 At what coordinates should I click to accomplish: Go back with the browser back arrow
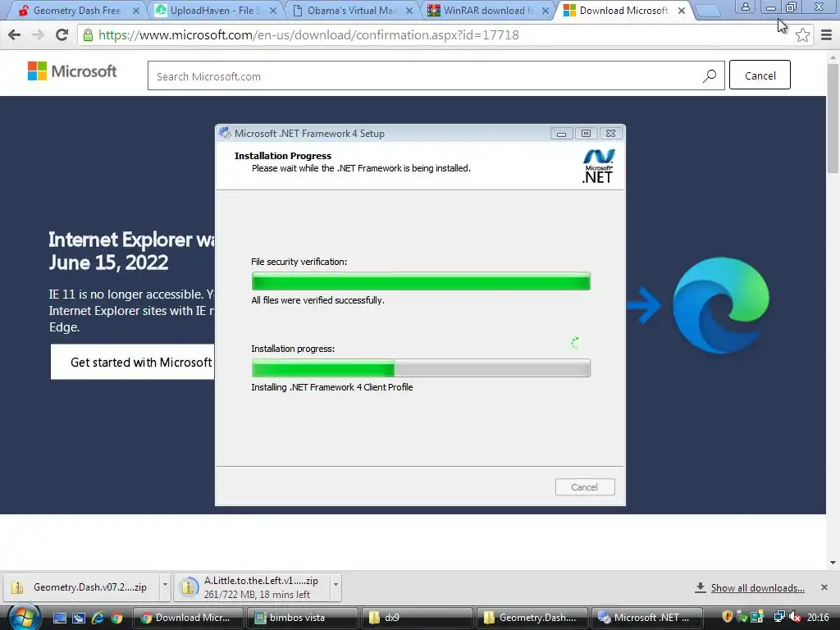tap(15, 35)
